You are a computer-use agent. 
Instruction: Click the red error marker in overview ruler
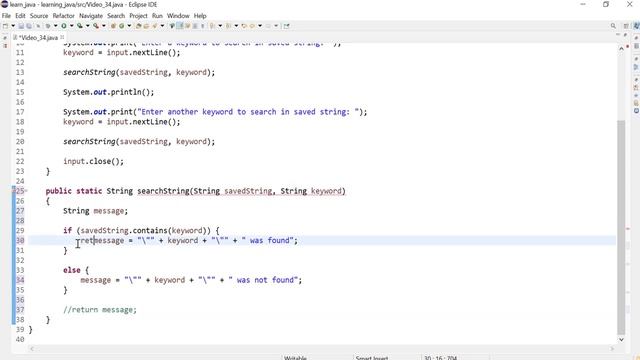click(628, 229)
